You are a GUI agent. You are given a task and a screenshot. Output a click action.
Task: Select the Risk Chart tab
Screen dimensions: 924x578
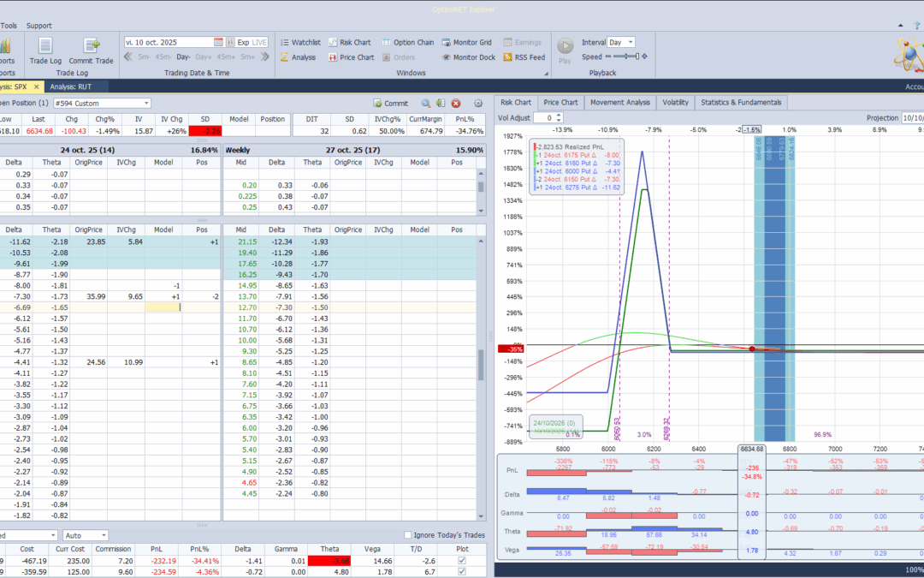pos(516,103)
